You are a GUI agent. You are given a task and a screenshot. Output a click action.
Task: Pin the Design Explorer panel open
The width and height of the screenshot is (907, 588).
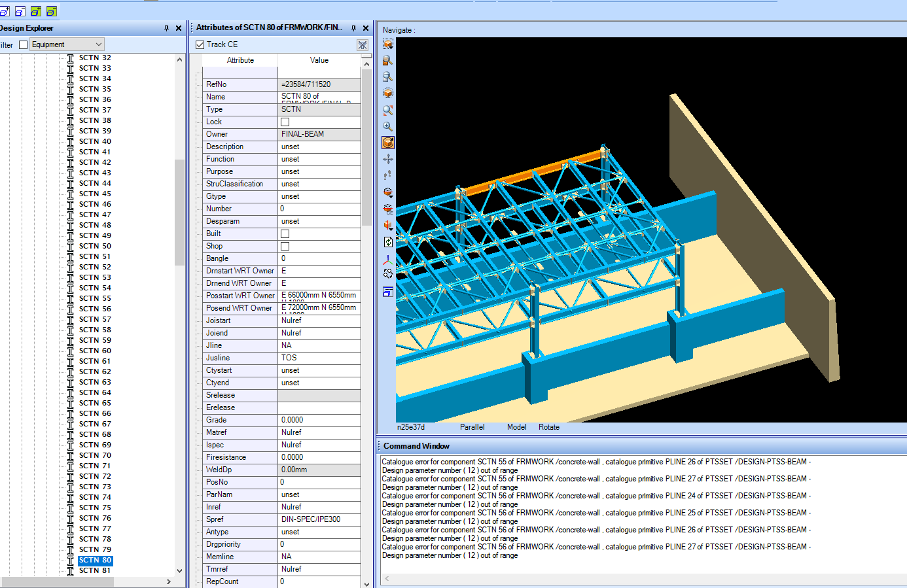click(x=167, y=28)
